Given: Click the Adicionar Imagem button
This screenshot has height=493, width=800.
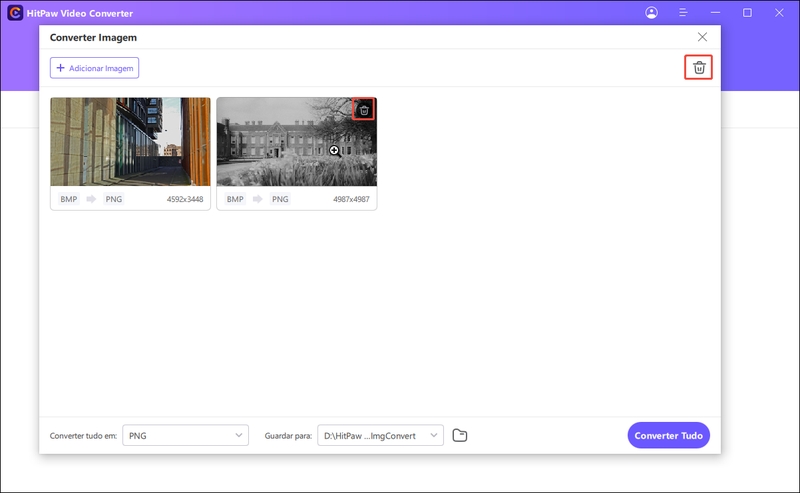Looking at the screenshot, I should [x=95, y=68].
